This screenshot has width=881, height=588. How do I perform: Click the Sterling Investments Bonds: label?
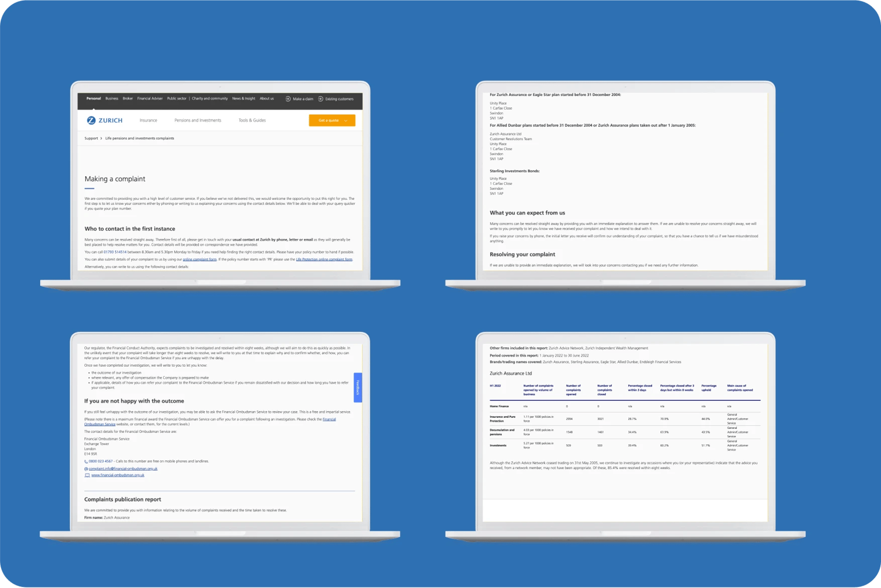pos(515,171)
